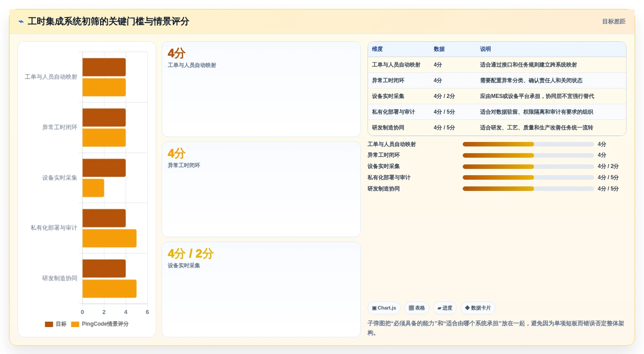This screenshot has height=354, width=644.
Task: Click the 表格 tag chip
Action: [417, 308]
